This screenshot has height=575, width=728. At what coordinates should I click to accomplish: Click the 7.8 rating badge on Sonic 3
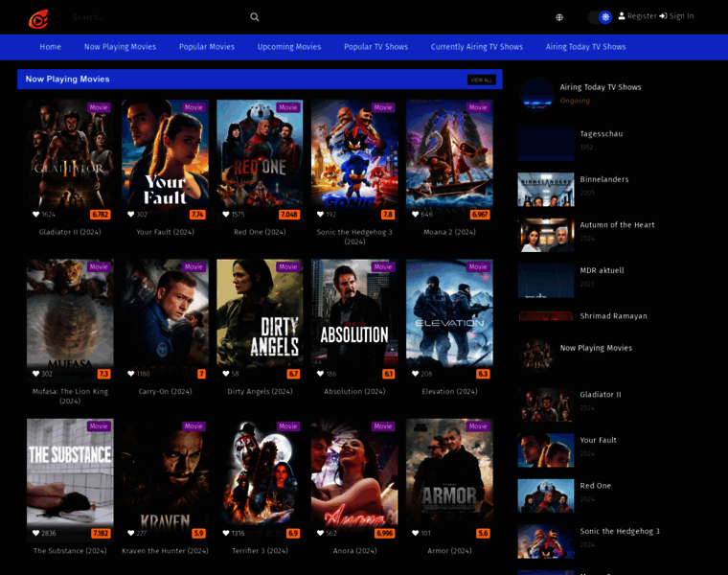[x=388, y=214]
